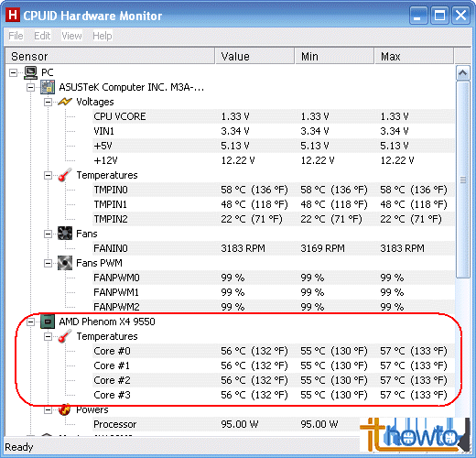
Task: Click the ASUSTeK motherboard icon
Action: [x=48, y=87]
